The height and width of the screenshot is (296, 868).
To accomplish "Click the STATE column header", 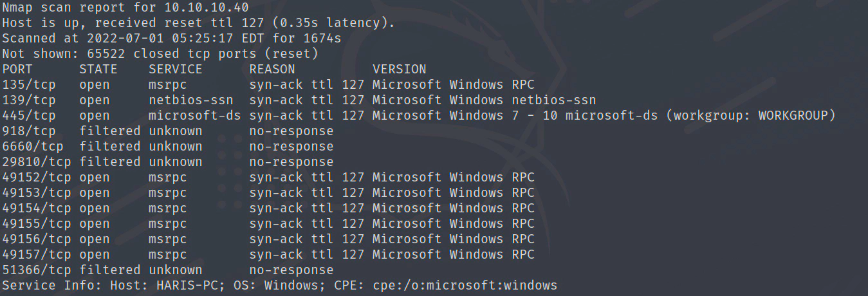I will 98,69.
